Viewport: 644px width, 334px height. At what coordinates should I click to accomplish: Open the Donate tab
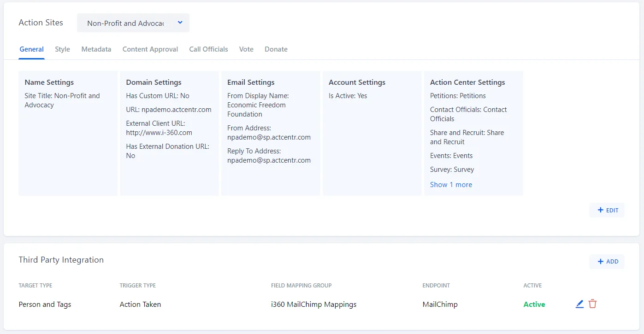coord(276,49)
